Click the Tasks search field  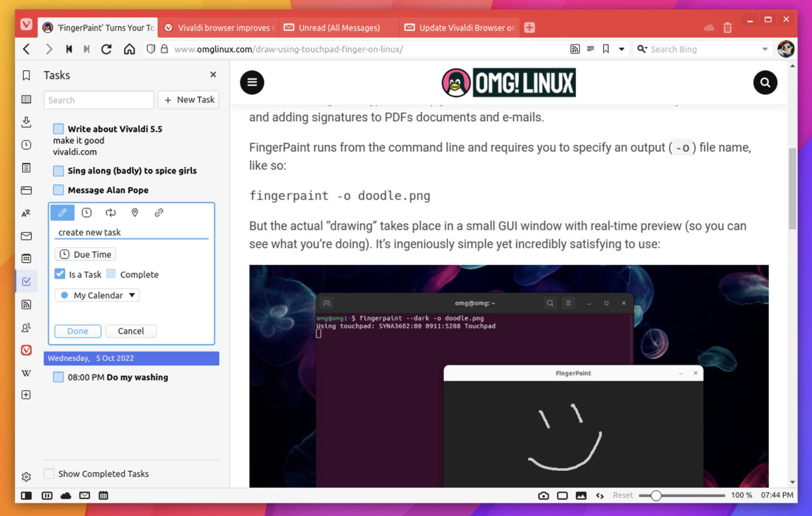click(x=99, y=100)
